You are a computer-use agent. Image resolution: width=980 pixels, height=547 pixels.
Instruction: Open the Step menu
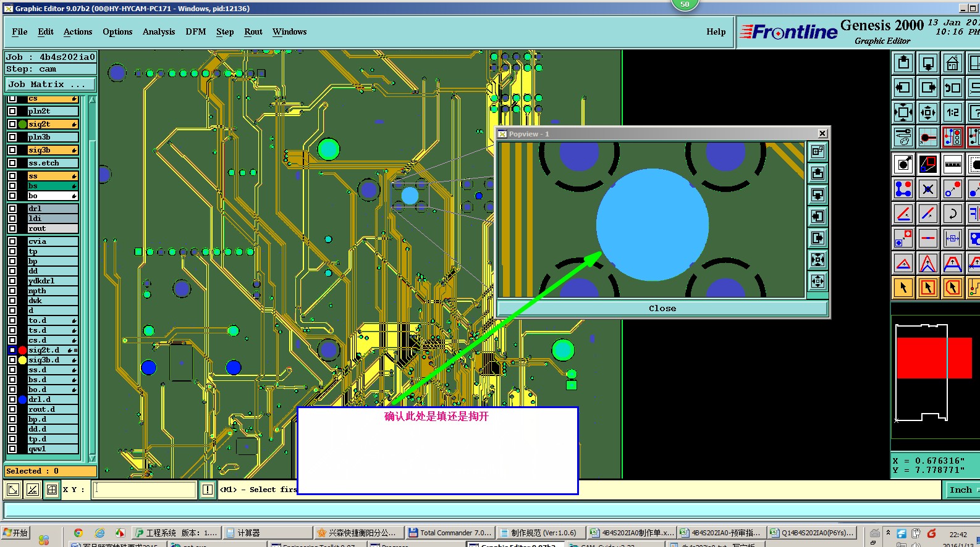coord(225,32)
